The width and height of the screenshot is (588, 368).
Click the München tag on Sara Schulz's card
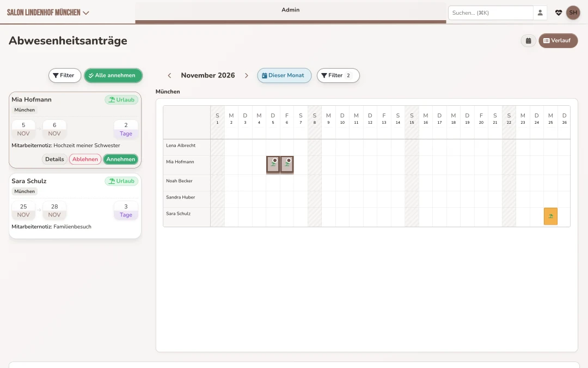click(x=24, y=191)
